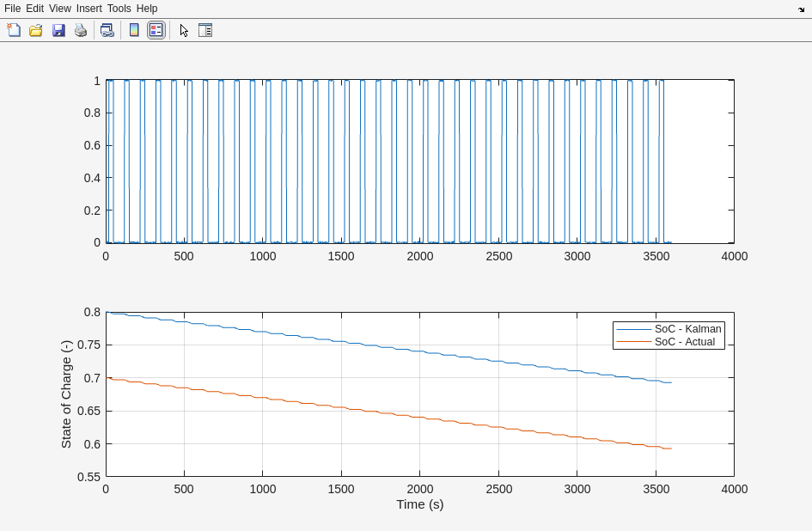Expand the Tools menu
The width and height of the screenshot is (812, 531).
tap(119, 9)
